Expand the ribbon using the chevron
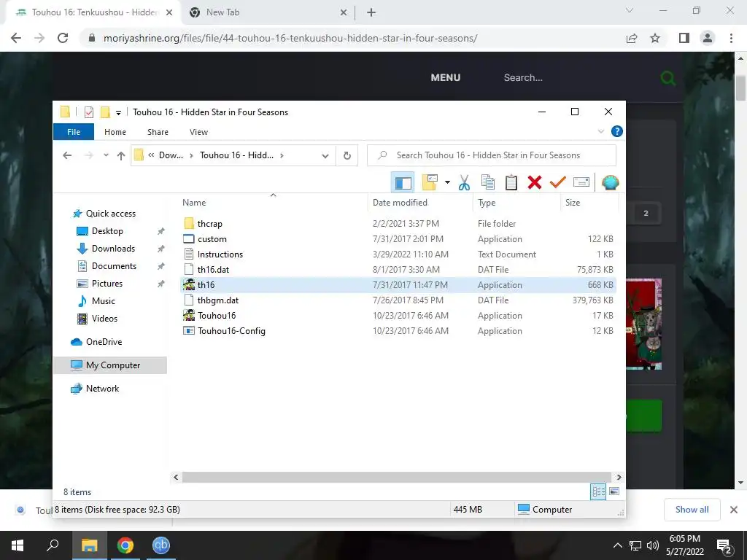This screenshot has width=747, height=560. coord(601,131)
